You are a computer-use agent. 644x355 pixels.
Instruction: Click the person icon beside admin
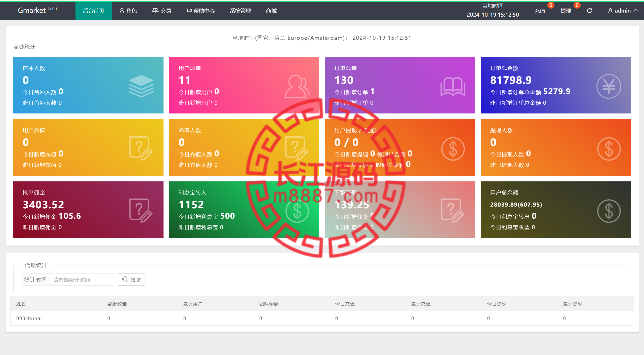pos(610,11)
